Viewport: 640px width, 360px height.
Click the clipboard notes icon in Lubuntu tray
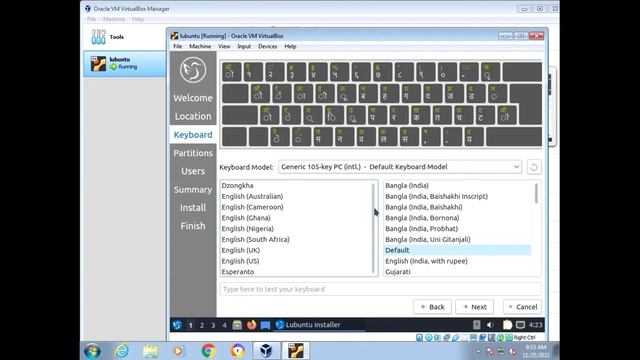click(x=507, y=325)
